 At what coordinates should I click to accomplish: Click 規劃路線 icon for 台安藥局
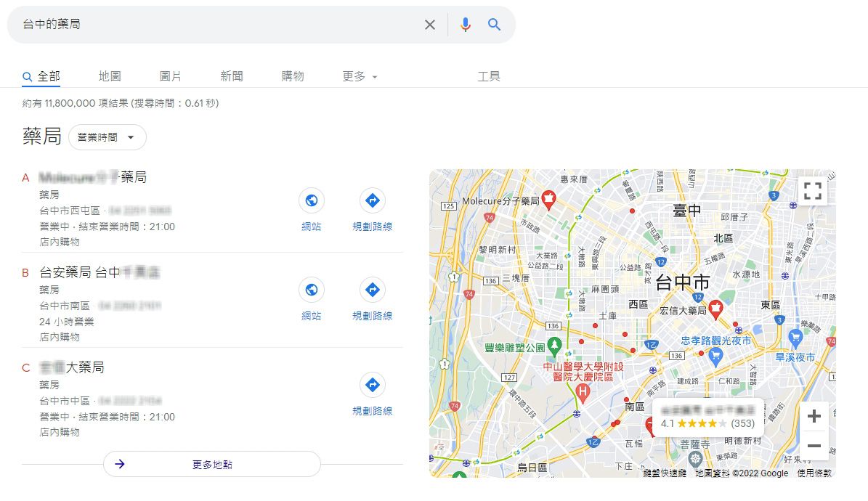(372, 289)
